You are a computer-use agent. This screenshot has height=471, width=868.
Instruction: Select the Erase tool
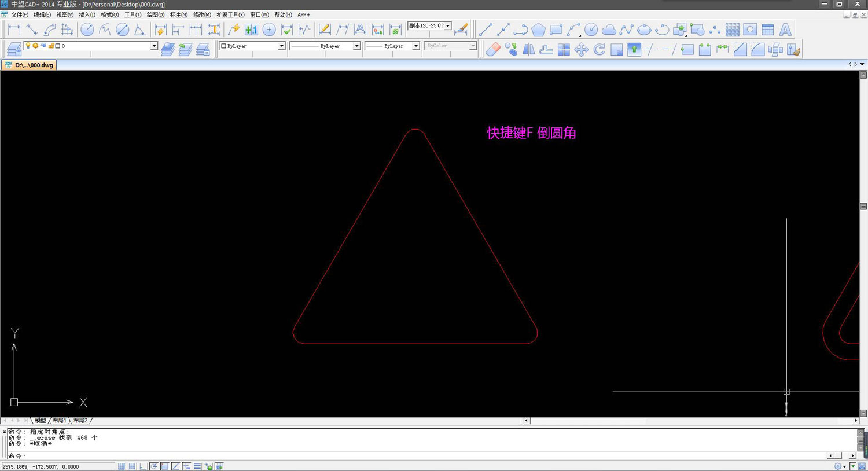coord(493,49)
